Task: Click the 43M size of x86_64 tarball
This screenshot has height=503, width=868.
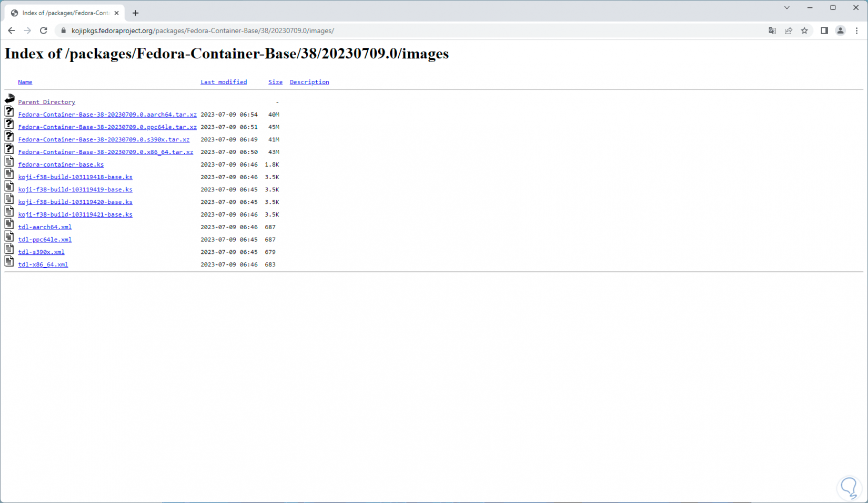Action: [274, 152]
